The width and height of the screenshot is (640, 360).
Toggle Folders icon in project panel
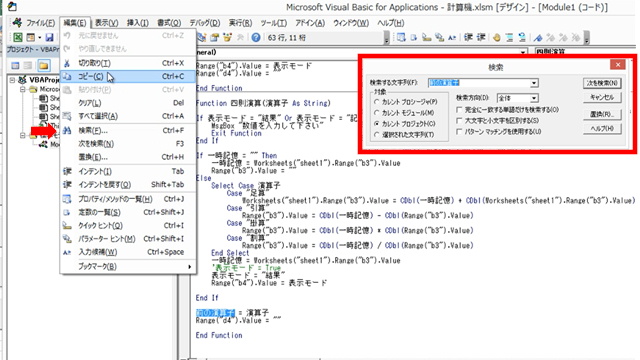pos(44,65)
